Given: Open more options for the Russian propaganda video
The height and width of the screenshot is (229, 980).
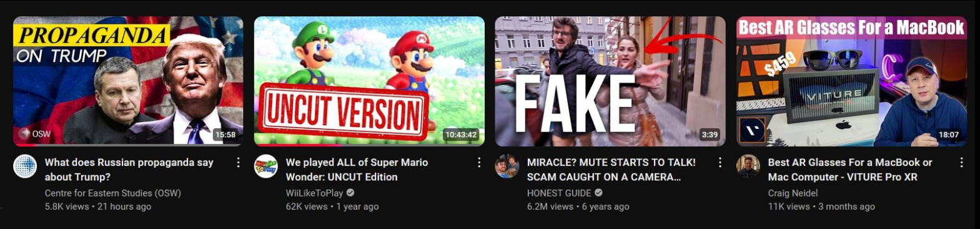Looking at the screenshot, I should click(x=238, y=163).
